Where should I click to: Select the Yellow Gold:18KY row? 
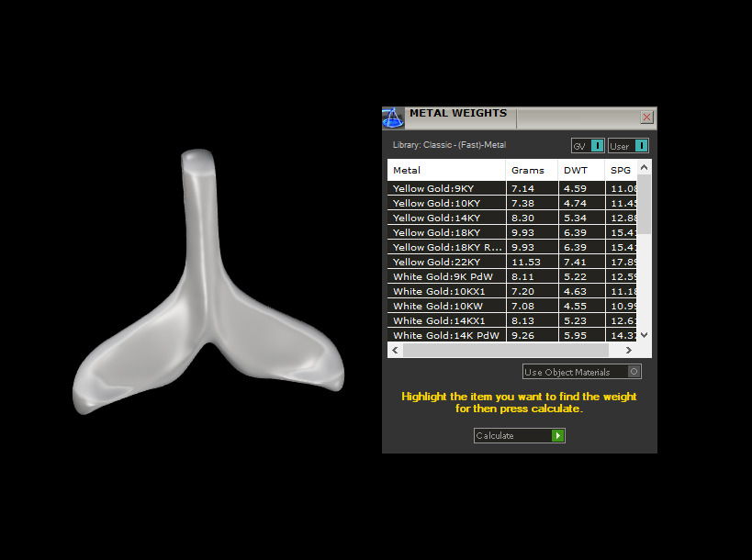[x=512, y=232]
